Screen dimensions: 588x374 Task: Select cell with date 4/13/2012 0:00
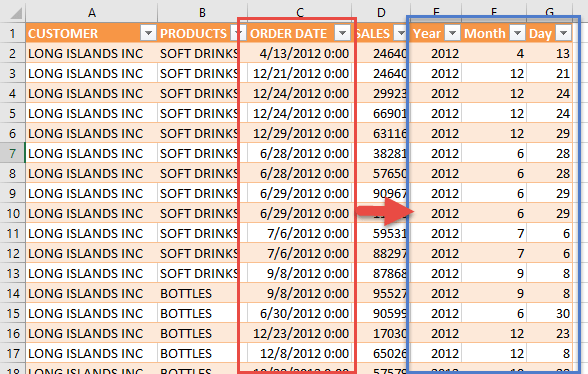(299, 53)
